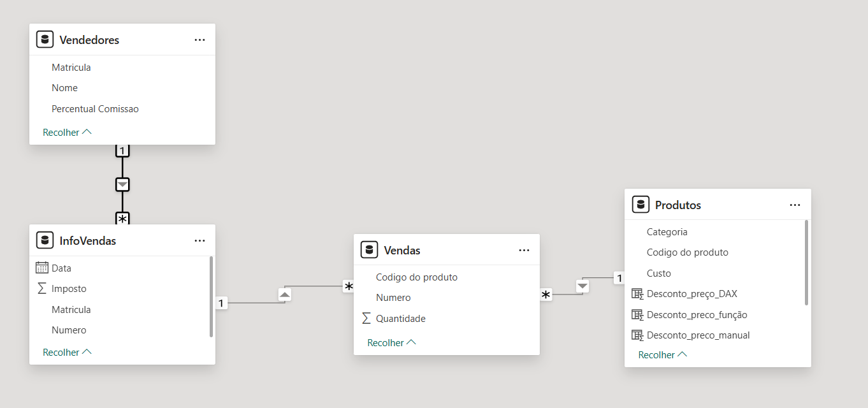The width and height of the screenshot is (868, 408).
Task: Collapse the Produtos table with Recolher
Action: click(x=662, y=354)
